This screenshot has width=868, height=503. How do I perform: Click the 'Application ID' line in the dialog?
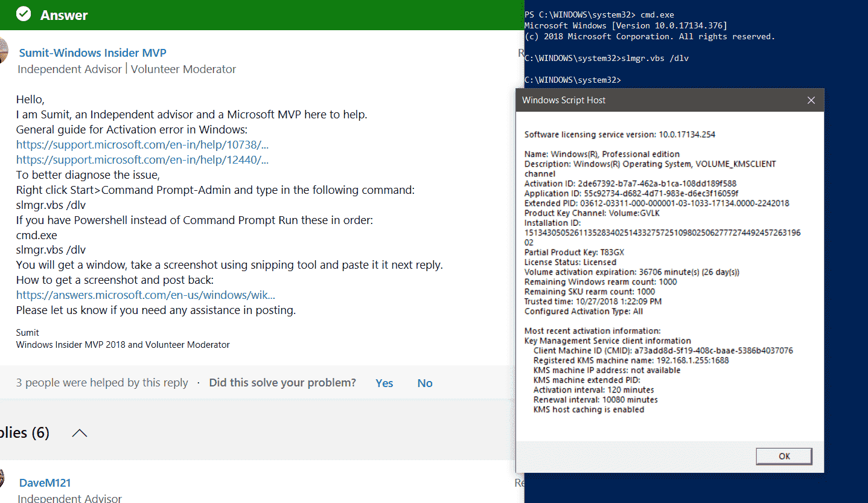pyautogui.click(x=631, y=194)
